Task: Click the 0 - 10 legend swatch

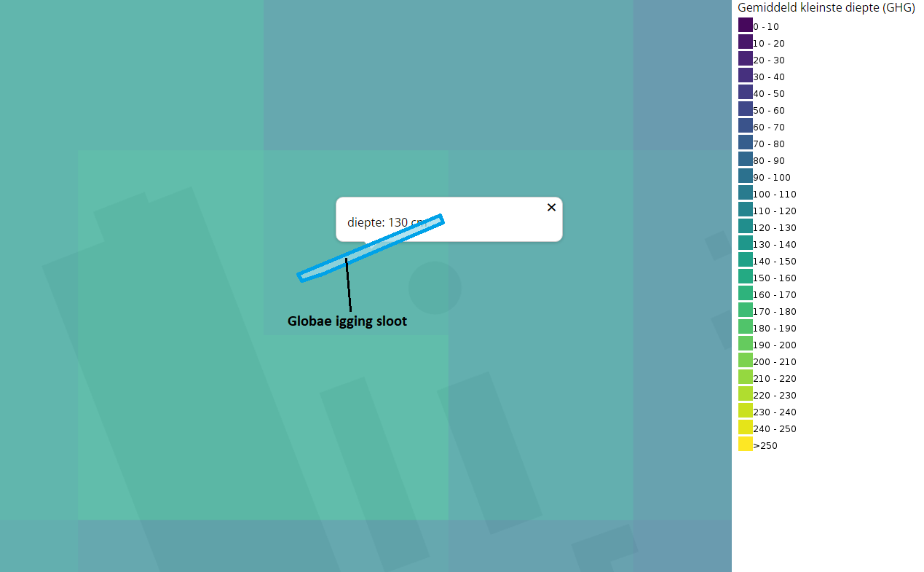Action: coord(746,25)
